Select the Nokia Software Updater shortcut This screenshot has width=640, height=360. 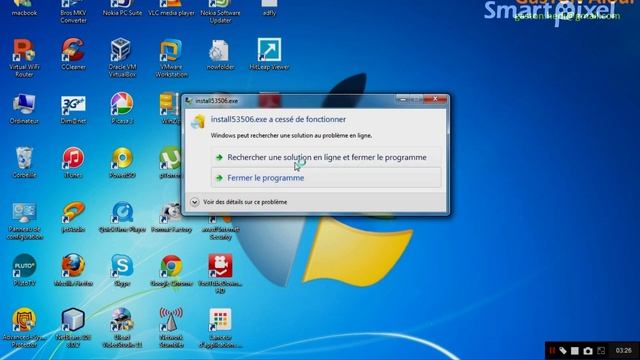coord(220,12)
